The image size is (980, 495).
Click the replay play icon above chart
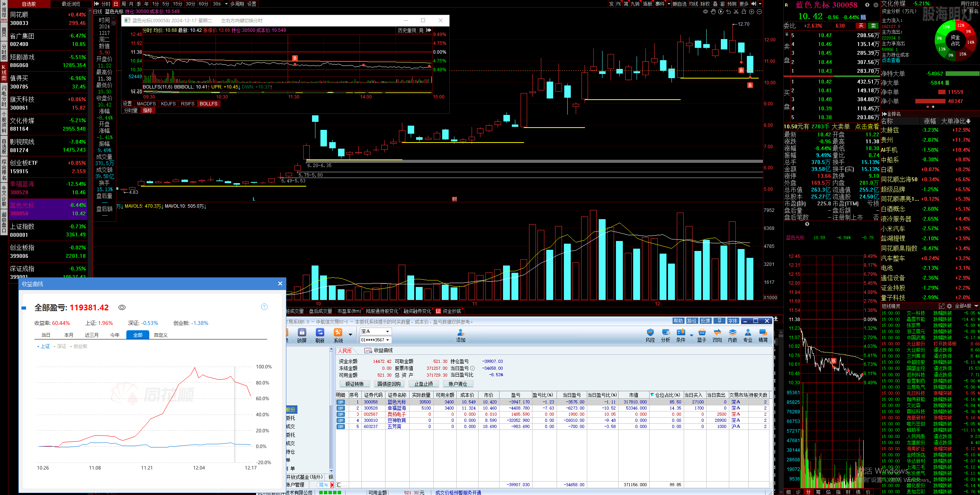(x=721, y=12)
